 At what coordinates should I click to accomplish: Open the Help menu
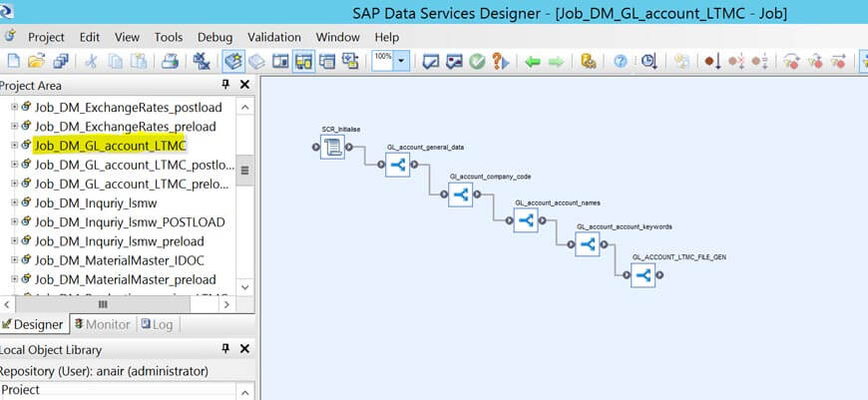coord(386,37)
